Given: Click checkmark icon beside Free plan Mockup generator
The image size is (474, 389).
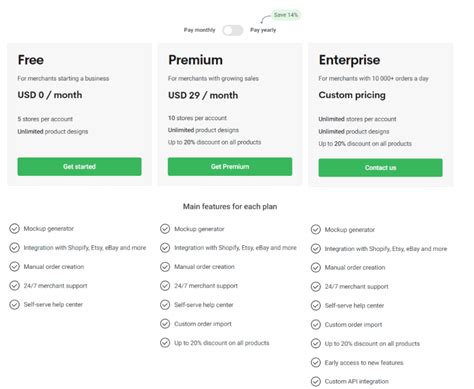Looking at the screenshot, I should point(14,229).
